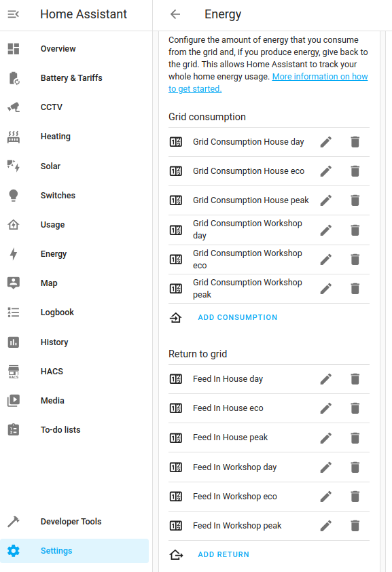Edit Feed In House peak entry
This screenshot has width=392, height=572.
pyautogui.click(x=326, y=437)
